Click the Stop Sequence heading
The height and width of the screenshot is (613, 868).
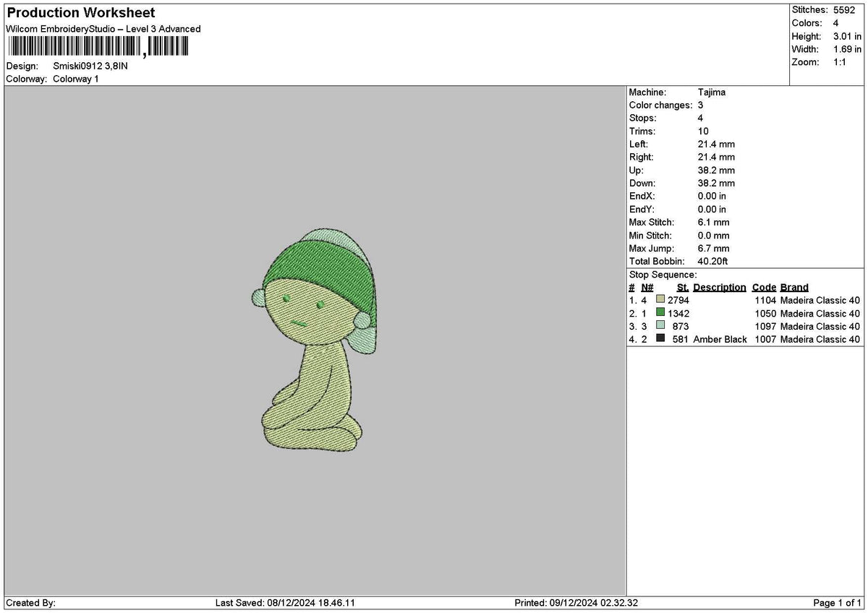coord(663,275)
